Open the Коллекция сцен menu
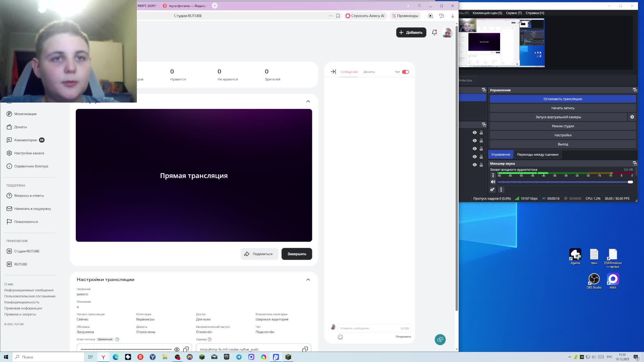This screenshot has width=644, height=362. tap(487, 13)
